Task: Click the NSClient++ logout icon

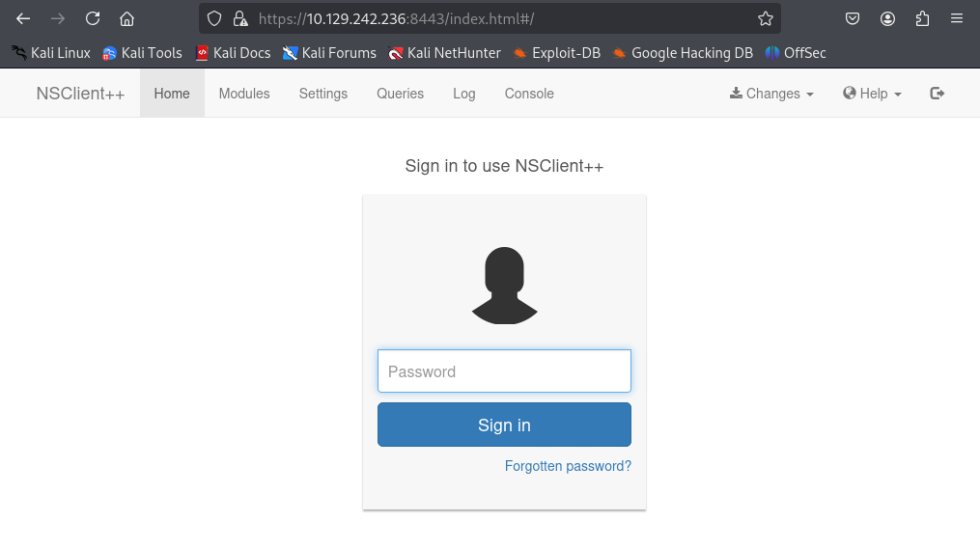Action: coord(937,93)
